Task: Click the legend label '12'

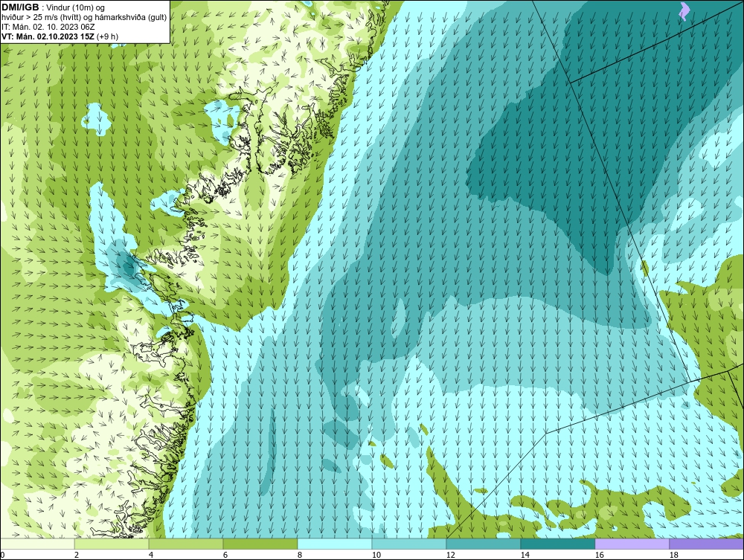Action: (x=451, y=555)
